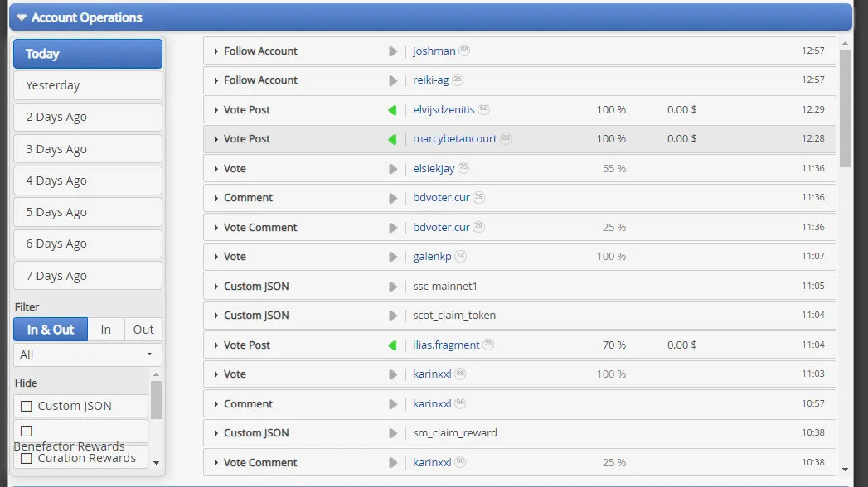Click the gray arrow in karinxxl Vote Comment row
Screen dimensions: 868x487
[392, 463]
